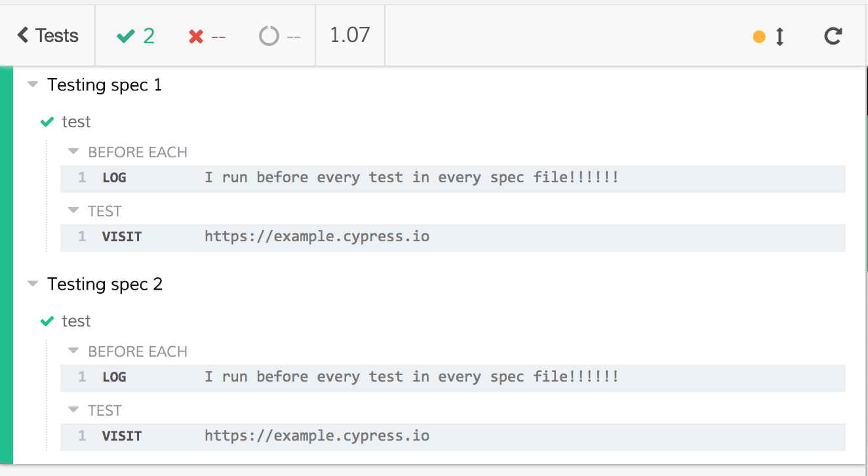Click the test title under Testing spec 1
868x476 pixels.
[77, 121]
